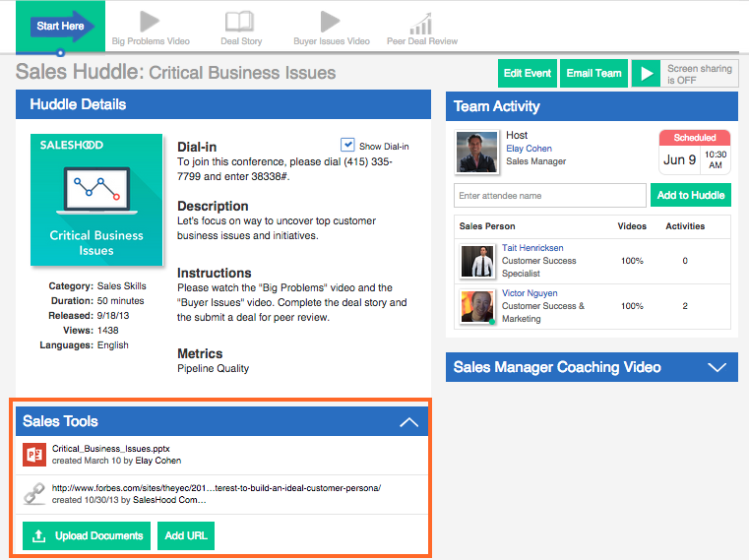
Task: Click the Sales Person column header
Action: 487,226
